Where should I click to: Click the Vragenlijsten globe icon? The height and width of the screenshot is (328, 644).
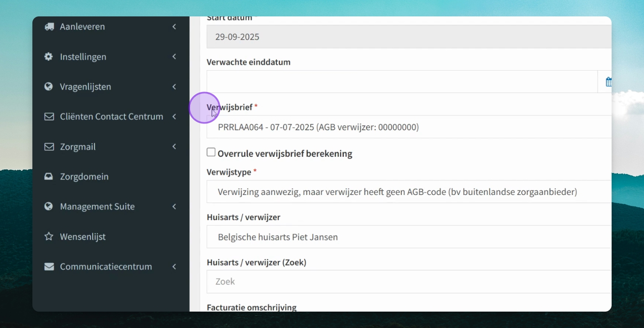(49, 87)
